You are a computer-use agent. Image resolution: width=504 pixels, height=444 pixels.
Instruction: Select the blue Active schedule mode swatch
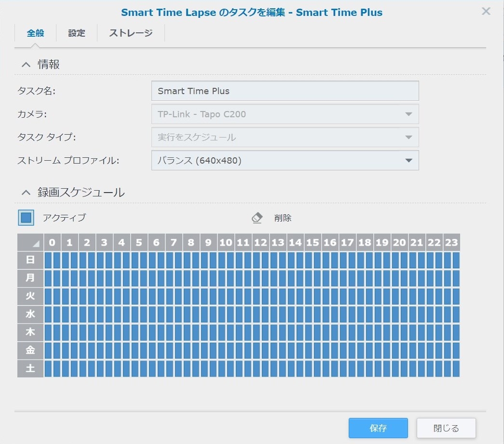(x=26, y=218)
